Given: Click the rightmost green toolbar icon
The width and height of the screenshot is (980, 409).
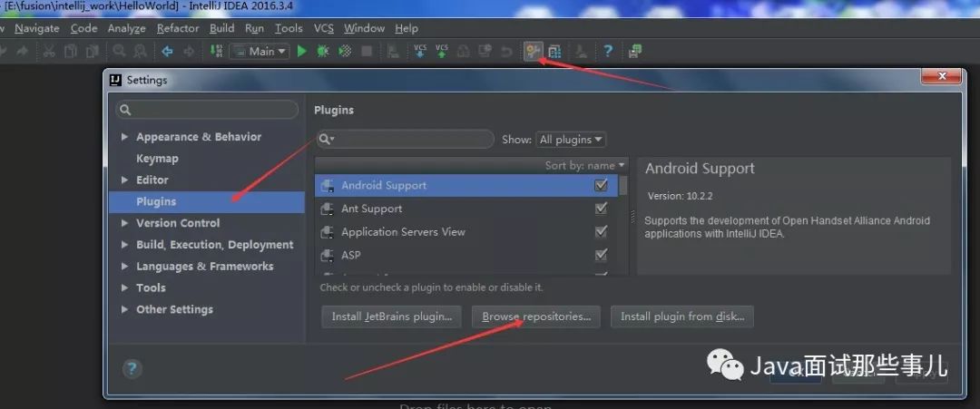Looking at the screenshot, I should pyautogui.click(x=634, y=51).
